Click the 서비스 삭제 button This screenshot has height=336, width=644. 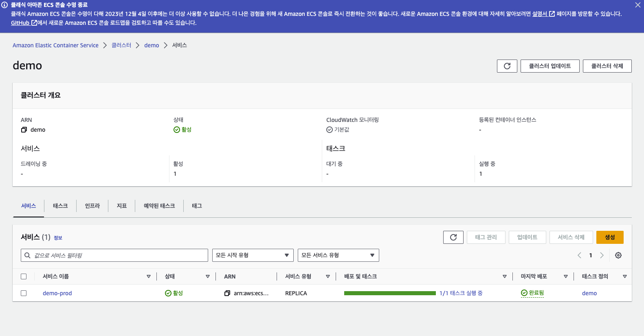tap(571, 237)
